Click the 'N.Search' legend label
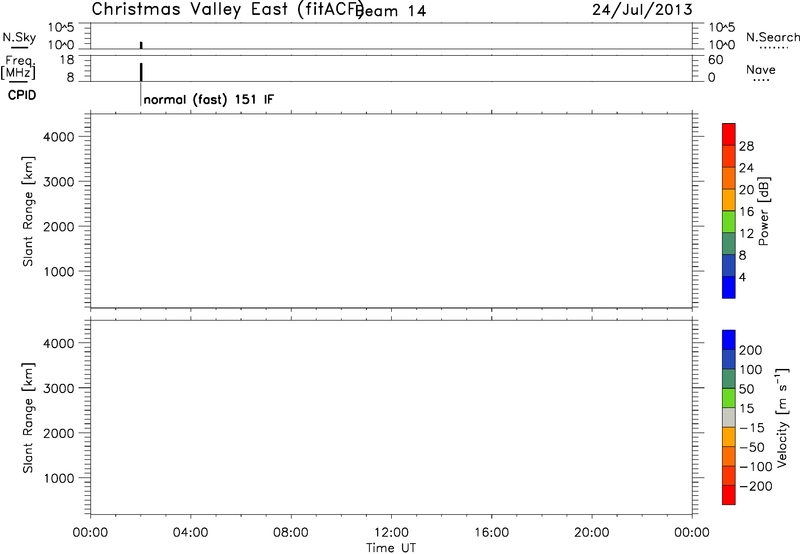This screenshot has width=800, height=554. pos(773,37)
